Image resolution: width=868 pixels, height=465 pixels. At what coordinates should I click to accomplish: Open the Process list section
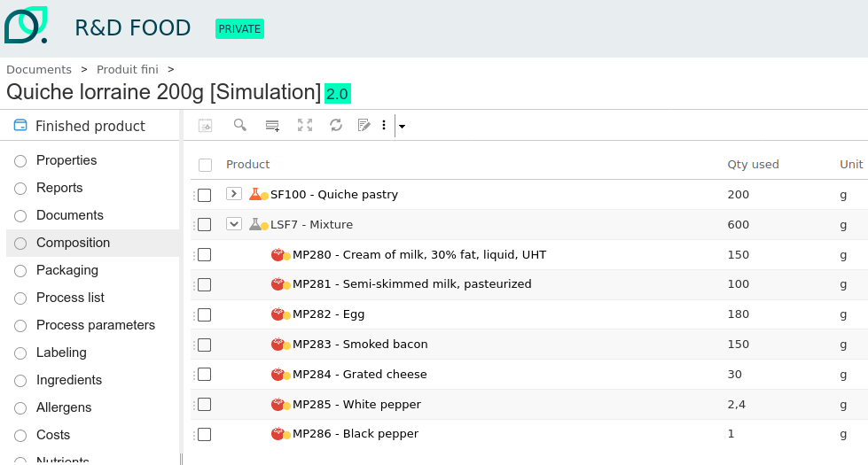[70, 298]
